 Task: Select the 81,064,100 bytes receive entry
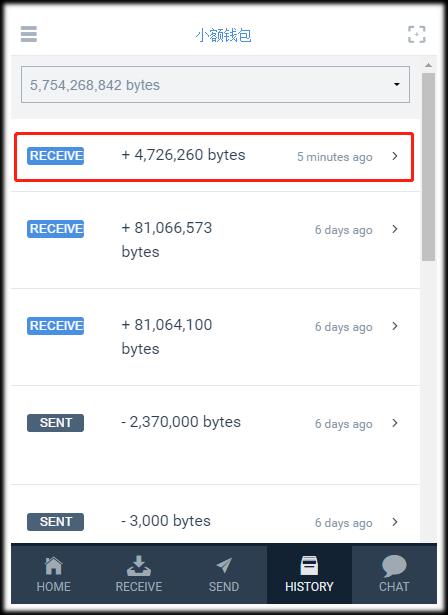click(x=215, y=337)
